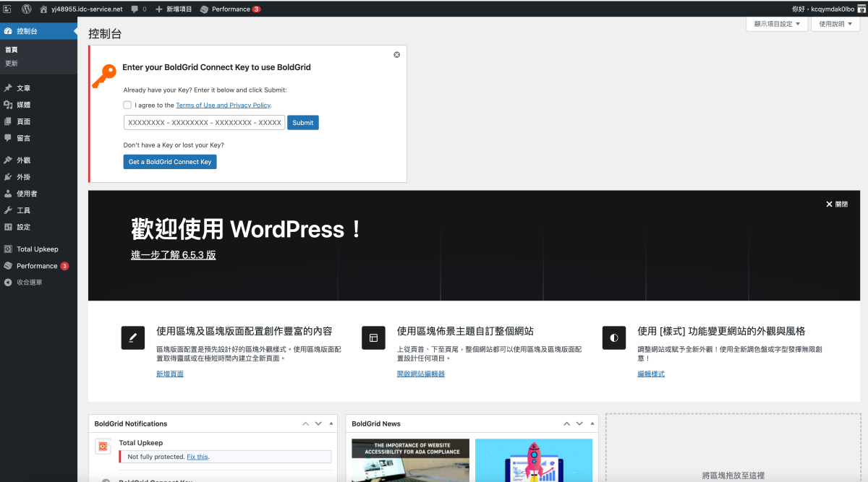This screenshot has height=482, width=868.
Task: Click the Total Upkeep safe icon in notifications
Action: 103,446
